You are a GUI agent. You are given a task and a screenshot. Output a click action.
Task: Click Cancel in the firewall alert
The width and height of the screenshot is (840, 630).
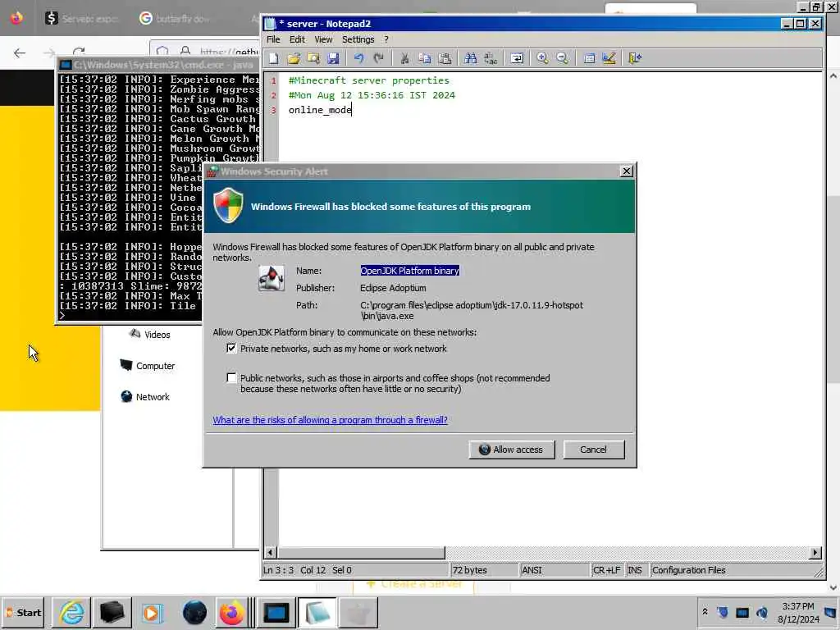(594, 450)
